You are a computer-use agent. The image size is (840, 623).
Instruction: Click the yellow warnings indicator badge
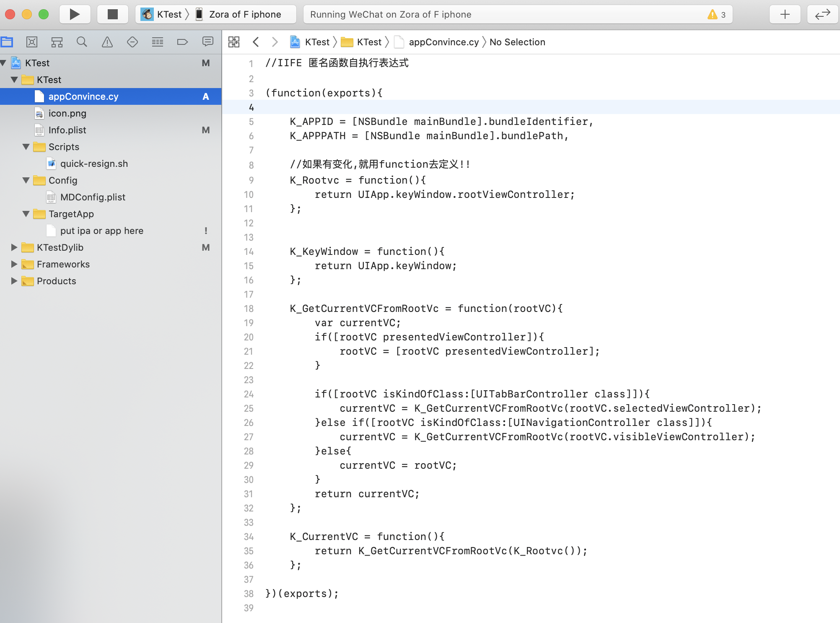pos(717,15)
